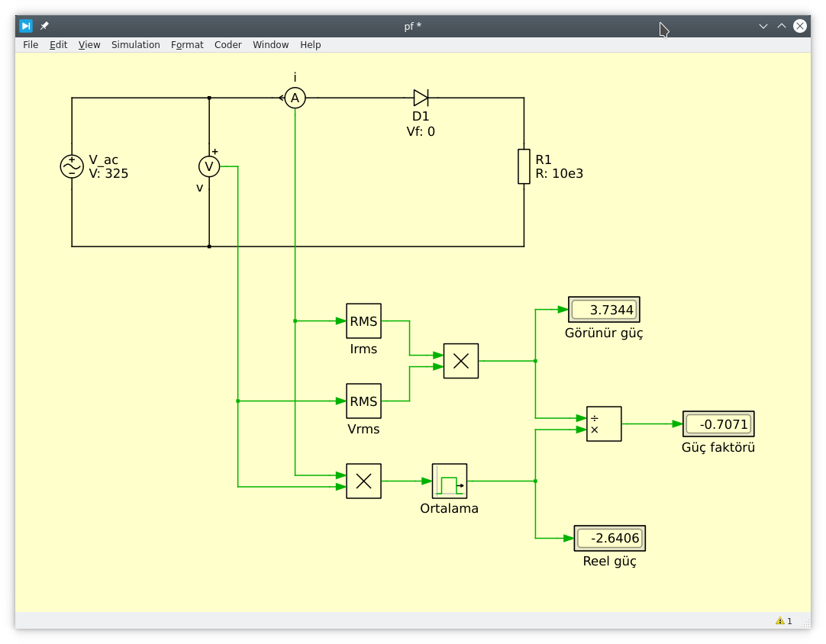Select the divide block before Güç faktörü
Screen dimensions: 826x644
tap(604, 424)
